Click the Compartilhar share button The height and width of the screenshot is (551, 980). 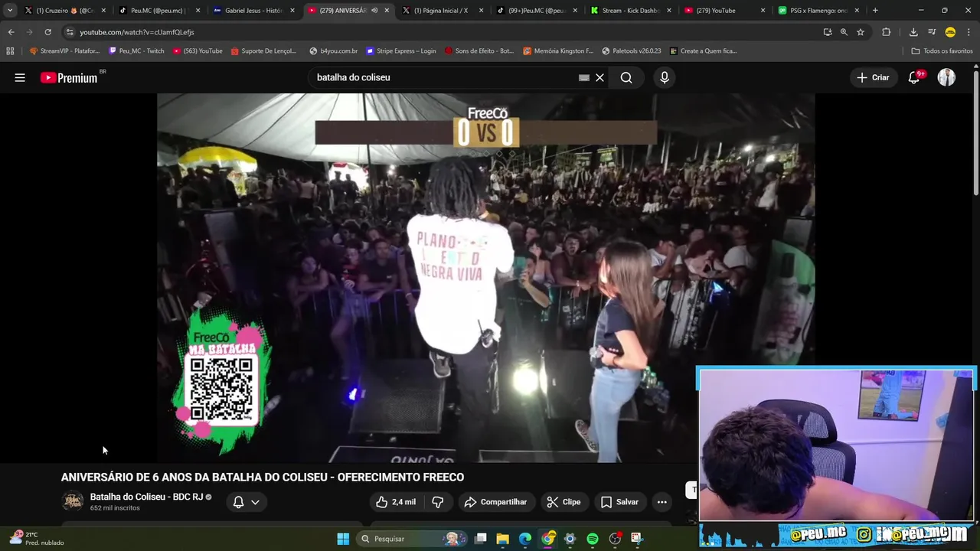(495, 502)
